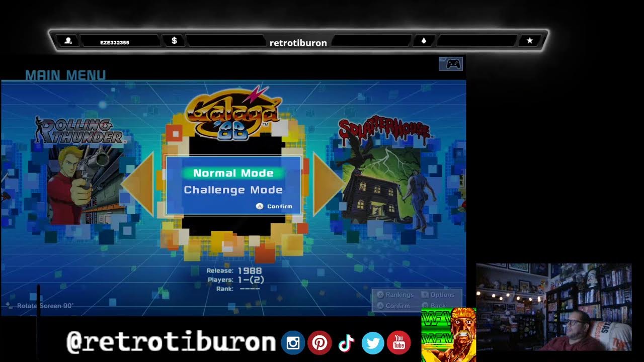Viewport: 644px width, 362px height.
Task: Click the droplet icon in overlay bar
Action: tap(424, 41)
